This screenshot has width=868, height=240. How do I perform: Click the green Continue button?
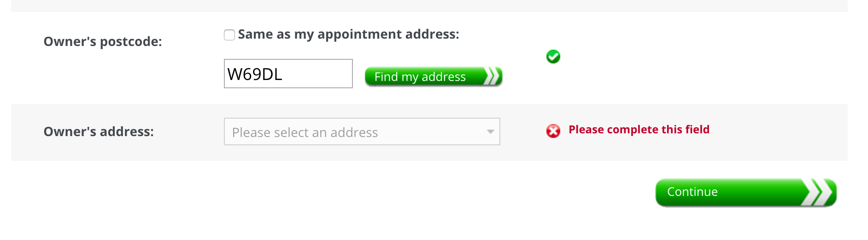pyautogui.click(x=746, y=193)
